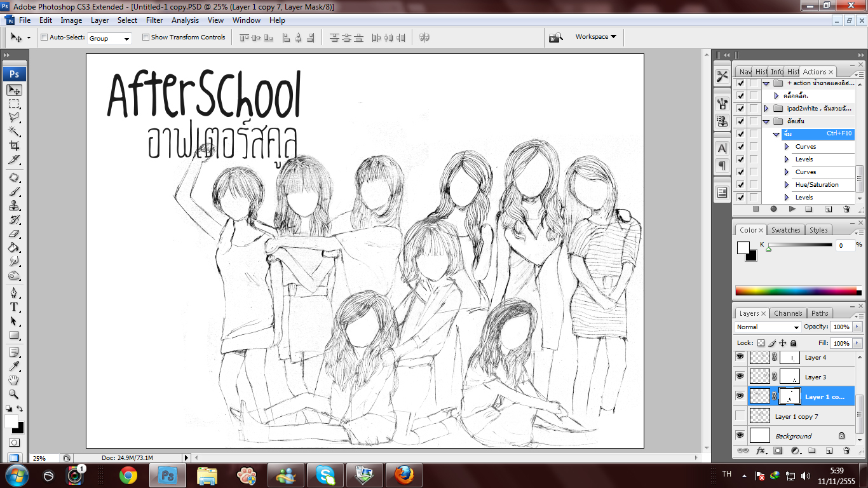Pick a color from the spectrum ramp
This screenshot has width=868, height=488.
(x=799, y=291)
